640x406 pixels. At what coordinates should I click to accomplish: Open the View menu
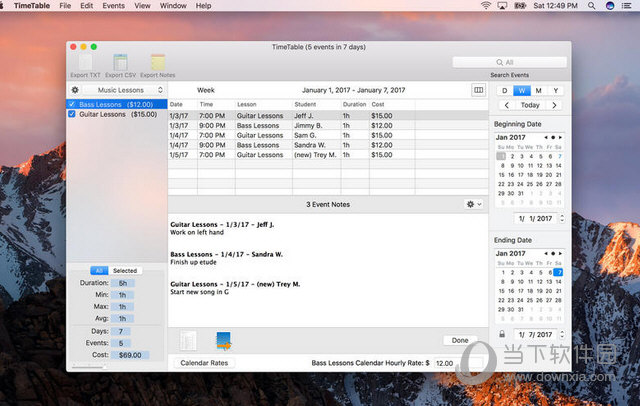[142, 6]
